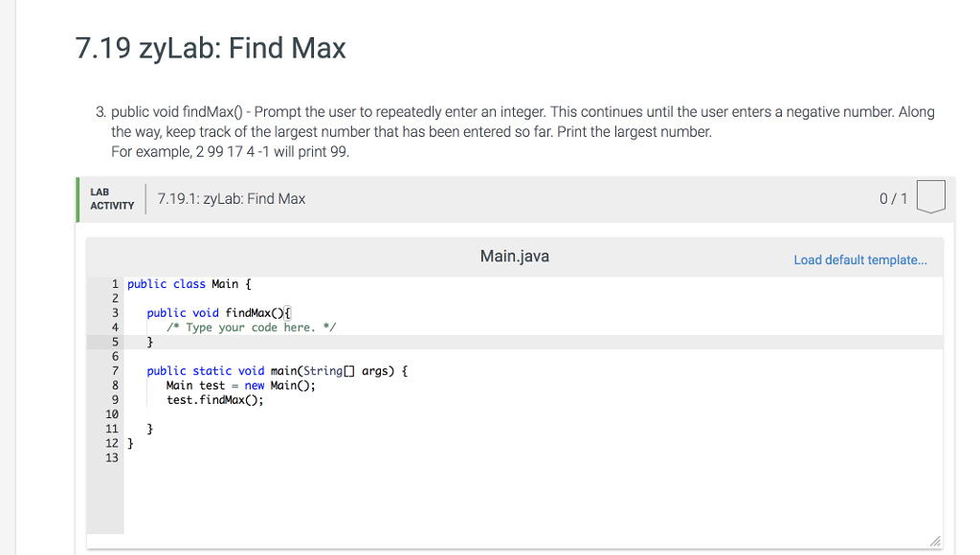Click the line 1 gutter number
The image size is (980, 555).
114,283
